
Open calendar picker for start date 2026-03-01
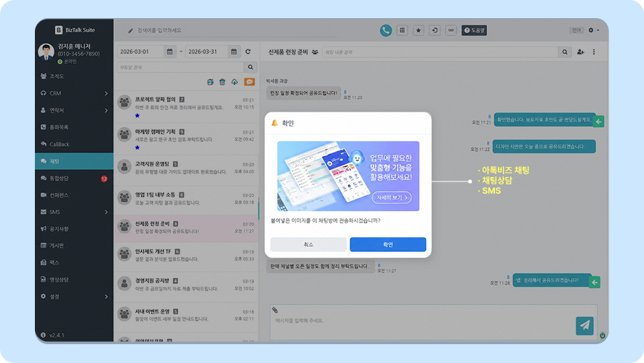[169, 52]
